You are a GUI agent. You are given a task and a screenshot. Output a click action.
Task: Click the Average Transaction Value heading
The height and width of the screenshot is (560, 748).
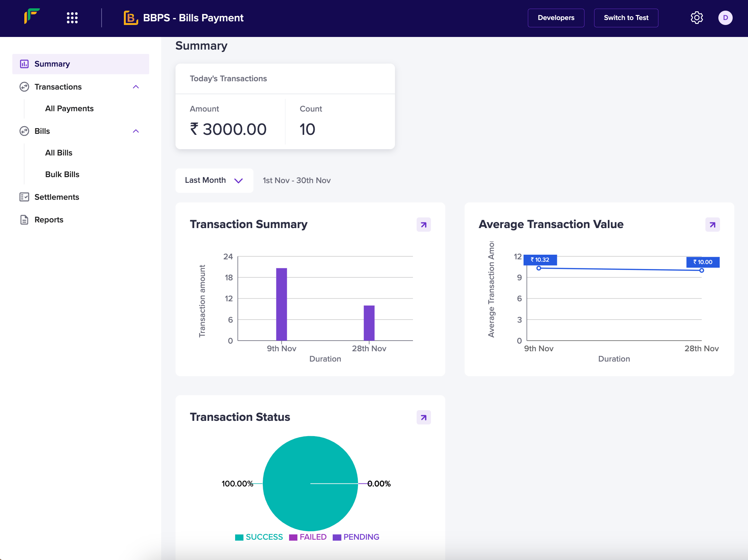(x=551, y=224)
